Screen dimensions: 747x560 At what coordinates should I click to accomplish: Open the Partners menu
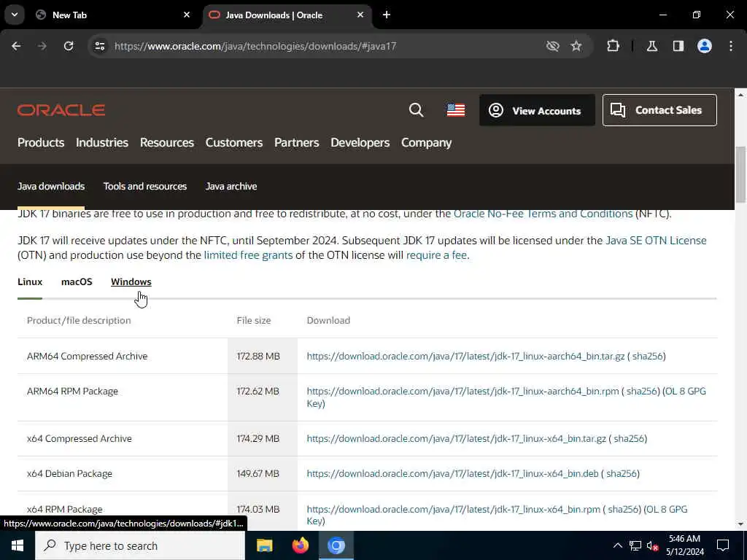(x=296, y=142)
